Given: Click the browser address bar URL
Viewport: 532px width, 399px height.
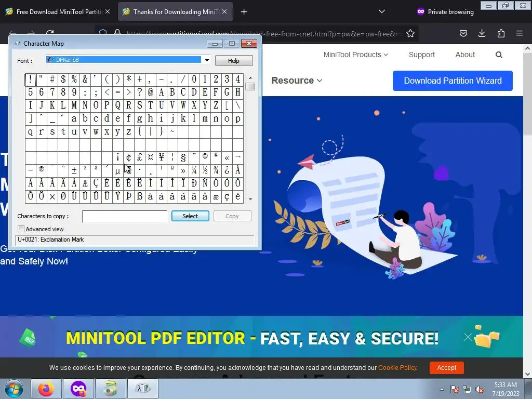Looking at the screenshot, I should (x=263, y=34).
